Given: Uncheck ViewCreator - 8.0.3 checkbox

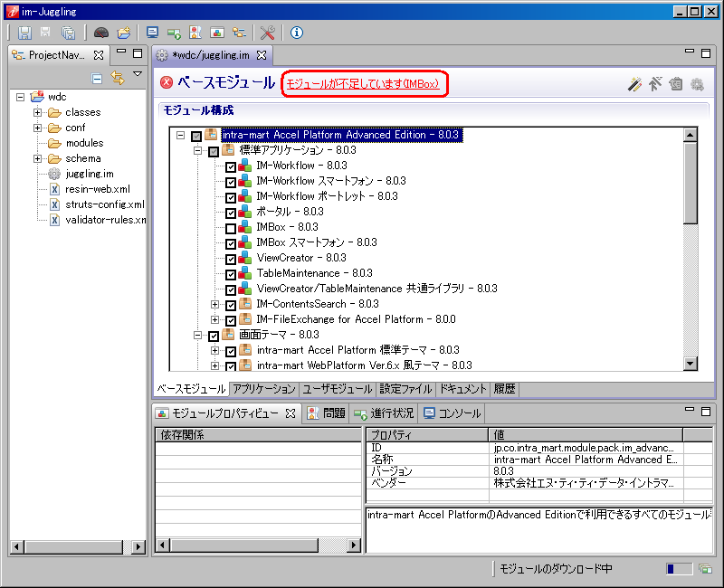Looking at the screenshot, I should tap(231, 259).
